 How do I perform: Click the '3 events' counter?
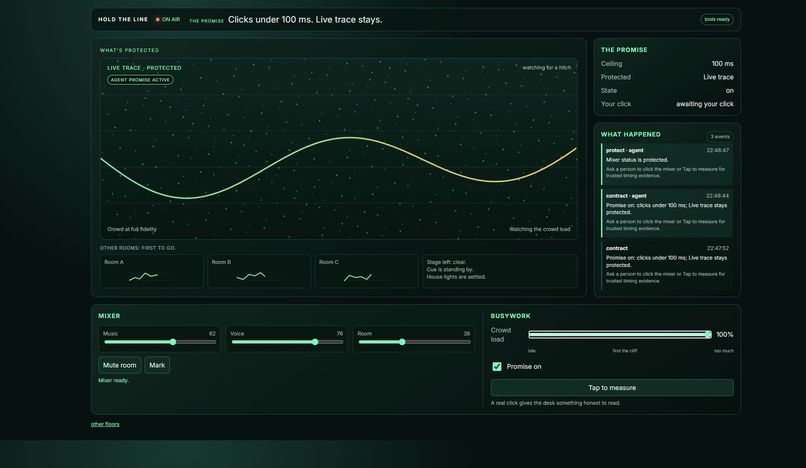720,137
